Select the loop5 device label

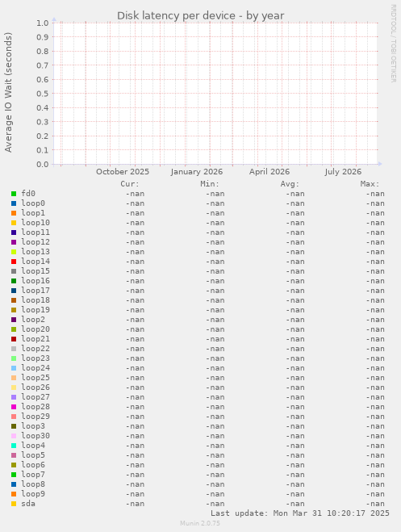tap(33, 455)
